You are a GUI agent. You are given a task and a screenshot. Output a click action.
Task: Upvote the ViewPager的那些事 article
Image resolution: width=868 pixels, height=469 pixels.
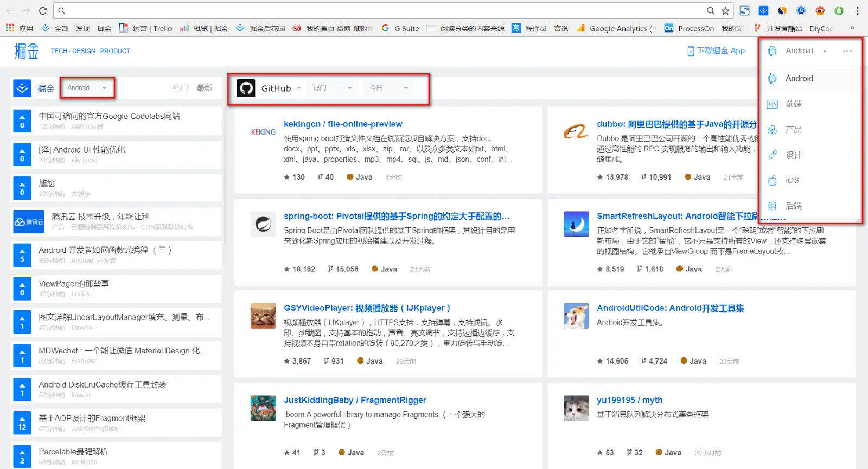click(22, 289)
